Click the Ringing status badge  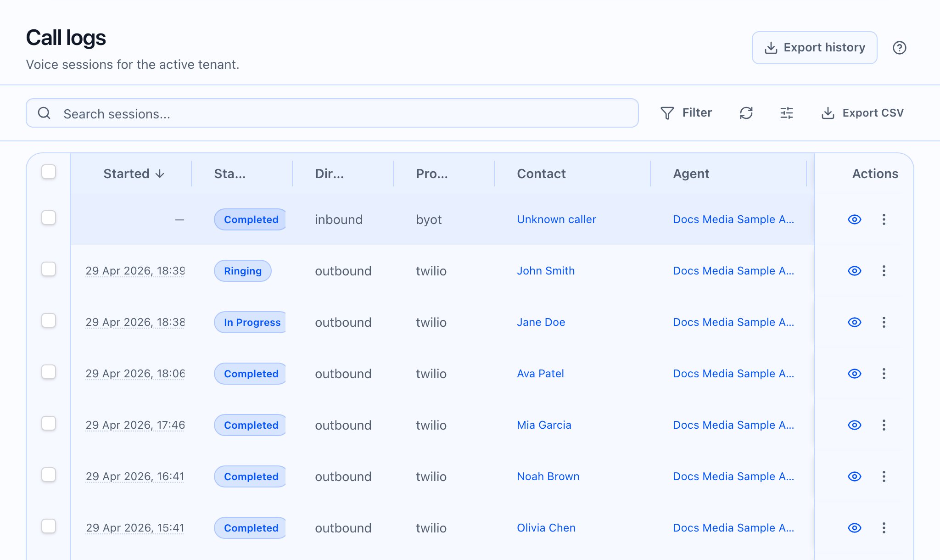(243, 271)
